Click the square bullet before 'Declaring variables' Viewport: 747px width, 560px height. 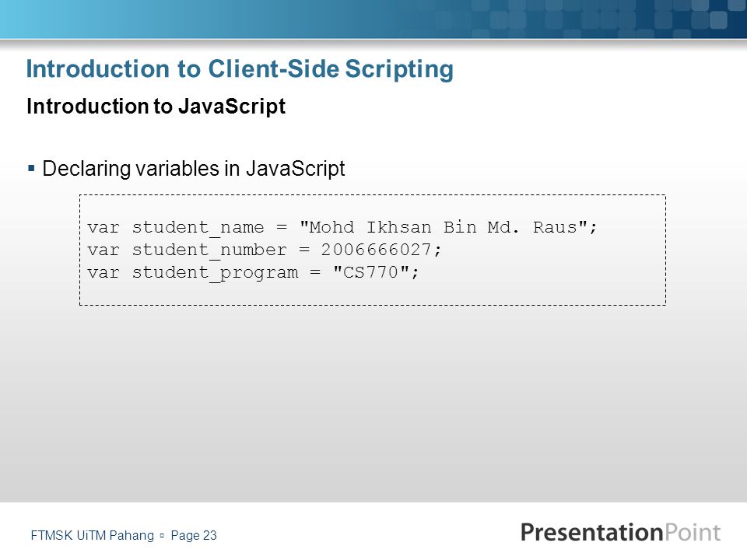pyautogui.click(x=31, y=168)
